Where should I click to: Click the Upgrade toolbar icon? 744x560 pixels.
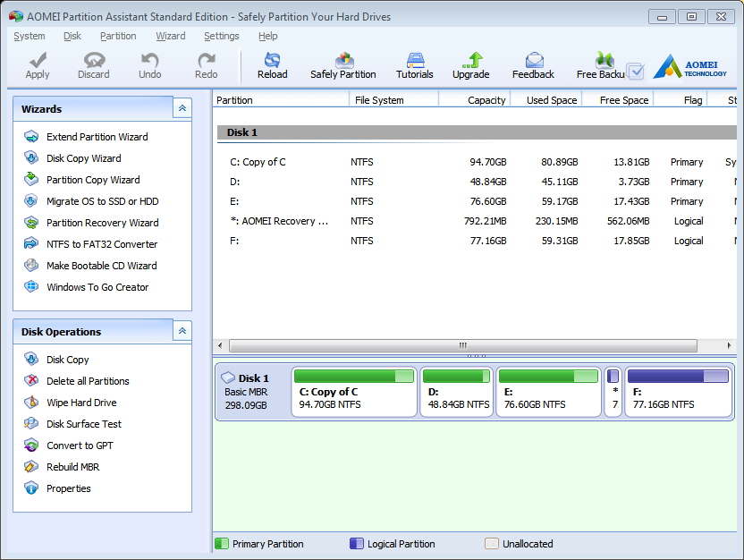tap(472, 60)
